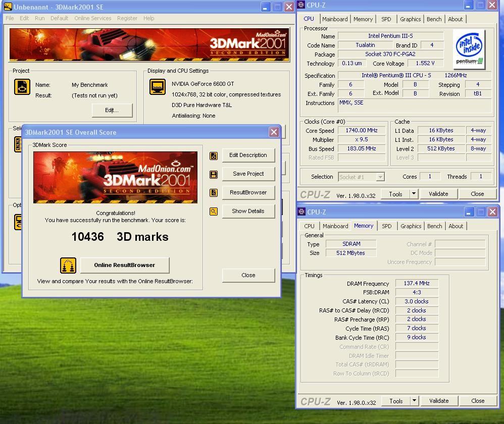This screenshot has width=504, height=424.
Task: Switch to Graphics tab in bottom CPU-Z
Action: (411, 226)
